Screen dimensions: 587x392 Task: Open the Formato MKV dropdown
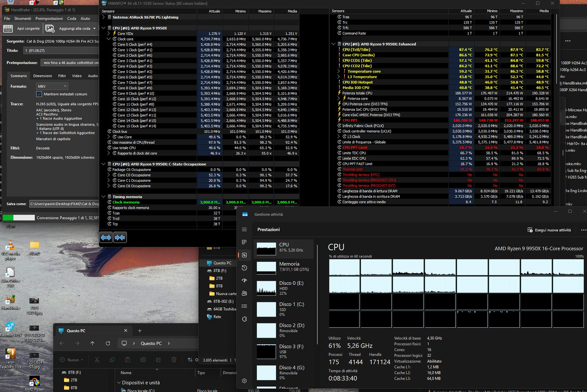tap(51, 86)
